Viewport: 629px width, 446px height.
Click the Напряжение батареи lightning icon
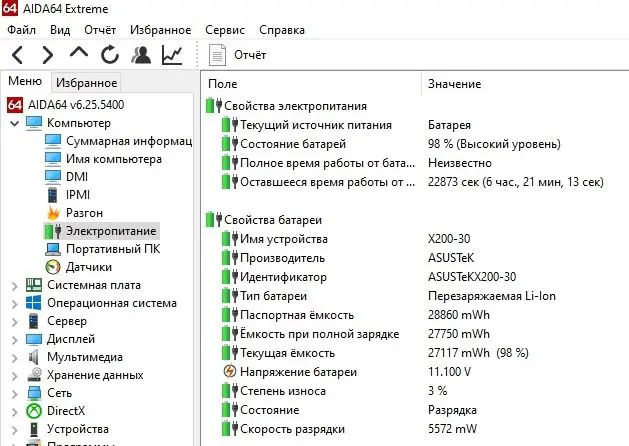[229, 371]
